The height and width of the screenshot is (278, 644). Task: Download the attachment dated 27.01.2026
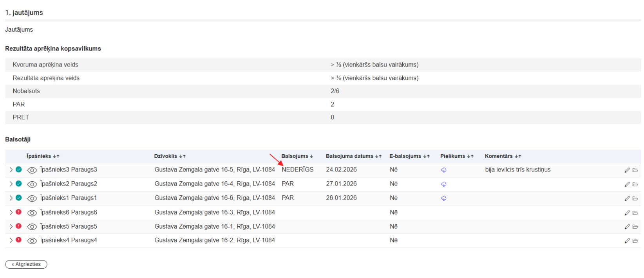pos(443,184)
